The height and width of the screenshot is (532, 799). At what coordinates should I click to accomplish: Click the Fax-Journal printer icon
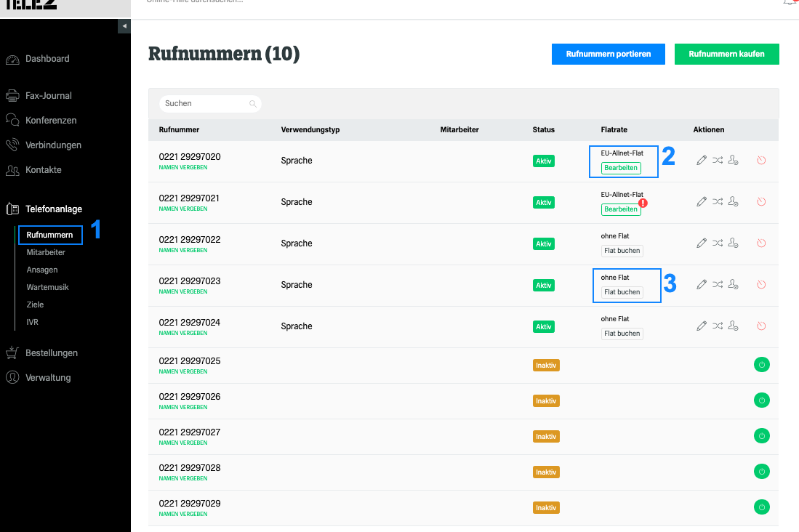click(12, 95)
